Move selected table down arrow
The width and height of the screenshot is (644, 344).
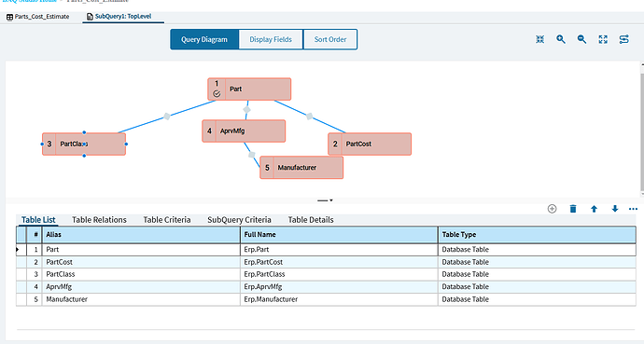click(615, 209)
